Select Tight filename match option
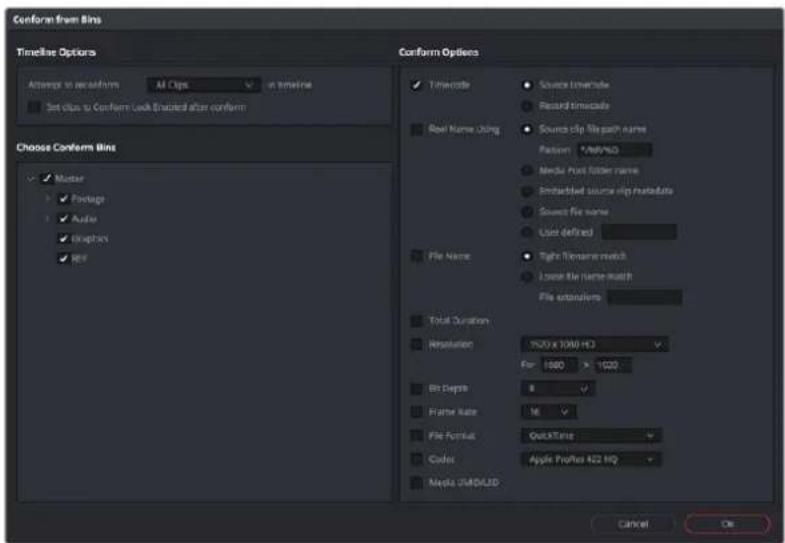The width and height of the screenshot is (785, 543). pyautogui.click(x=527, y=256)
